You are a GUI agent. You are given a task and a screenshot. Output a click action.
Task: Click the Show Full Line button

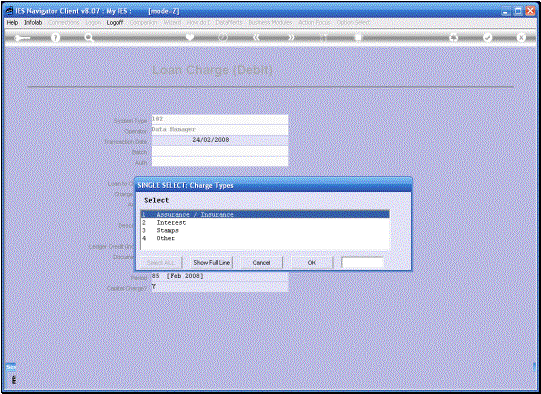pos(212,263)
